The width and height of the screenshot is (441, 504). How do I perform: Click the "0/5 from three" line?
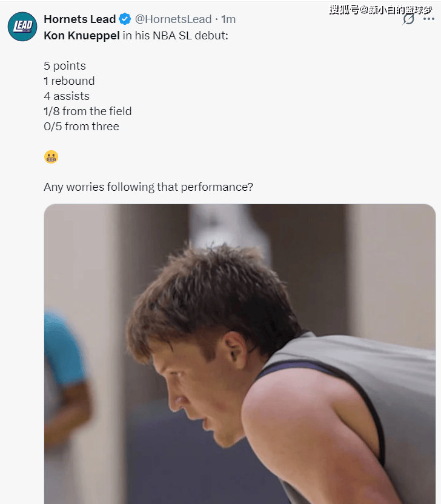tap(81, 127)
